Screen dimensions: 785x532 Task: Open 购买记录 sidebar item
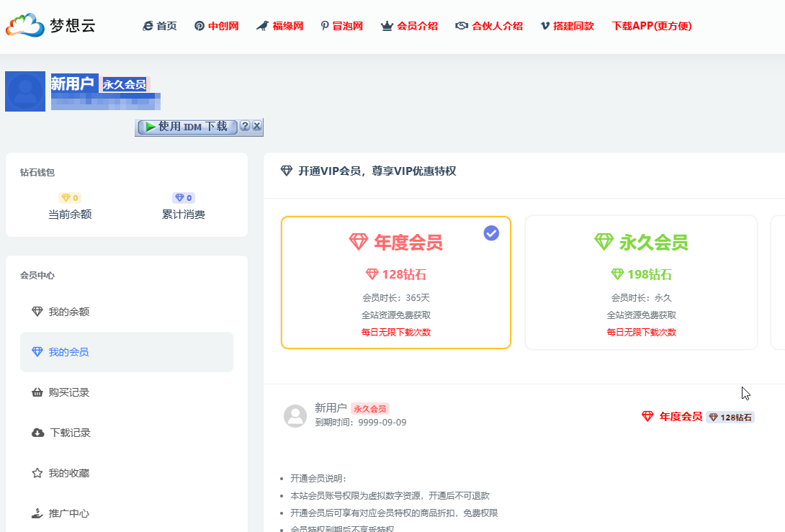click(127, 392)
